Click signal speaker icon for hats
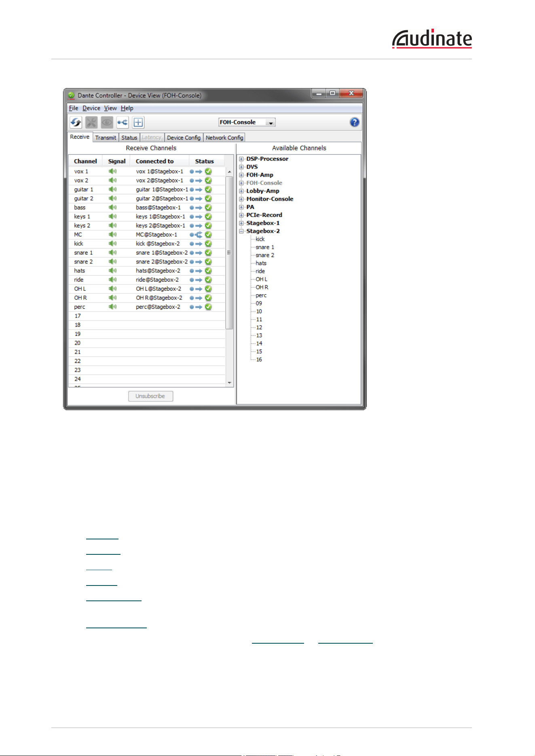 tap(112, 270)
